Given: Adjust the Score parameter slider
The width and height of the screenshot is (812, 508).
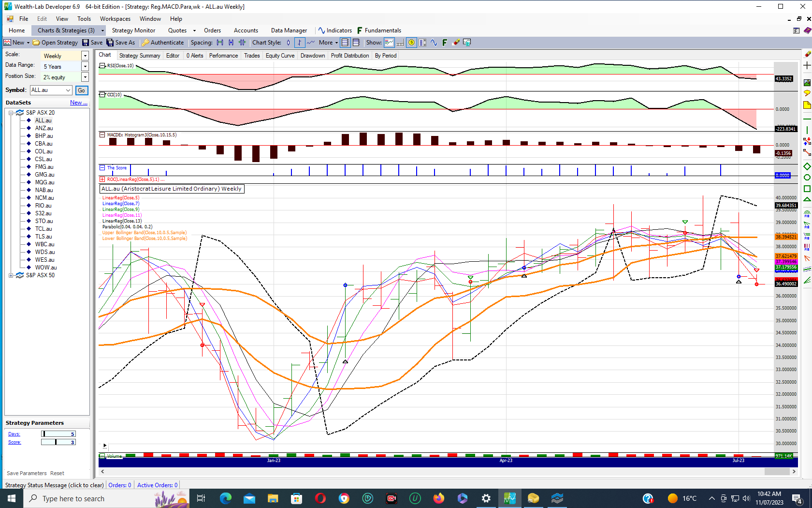Looking at the screenshot, I should pyautogui.click(x=58, y=442).
